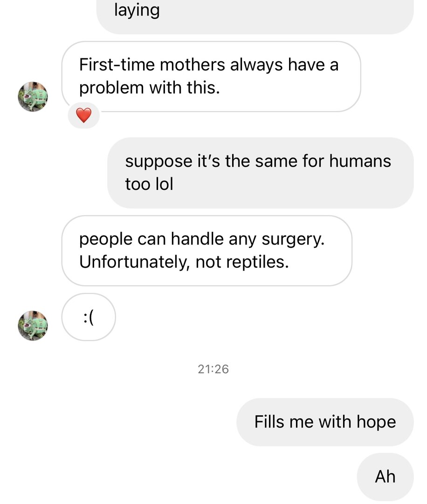Open chameleon avatar beside First-time mothers message

(x=33, y=97)
